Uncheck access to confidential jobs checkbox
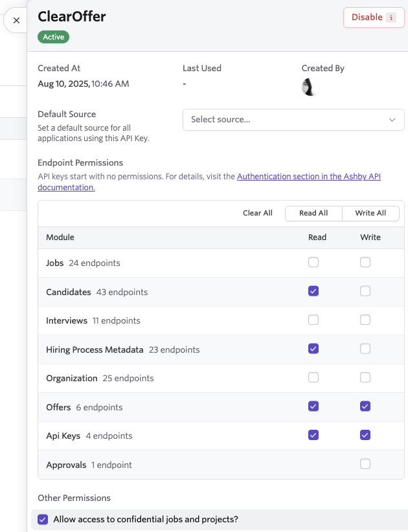The width and height of the screenshot is (408, 532). click(43, 519)
